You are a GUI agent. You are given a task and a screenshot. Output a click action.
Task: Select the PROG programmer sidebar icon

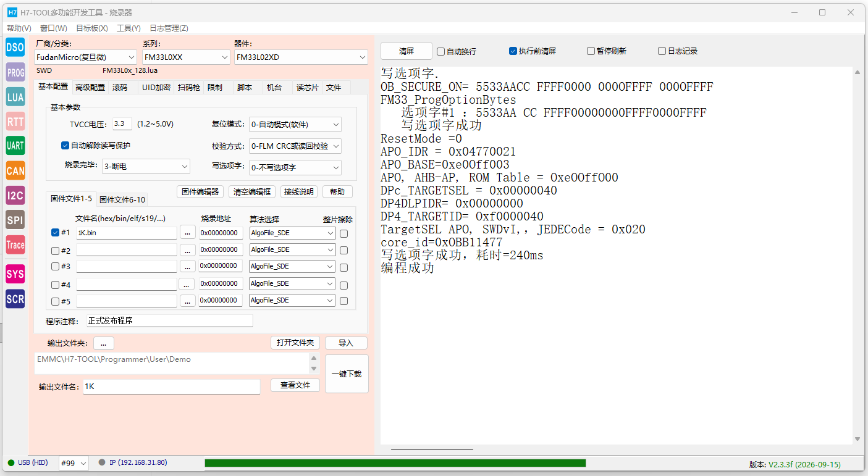[15, 72]
